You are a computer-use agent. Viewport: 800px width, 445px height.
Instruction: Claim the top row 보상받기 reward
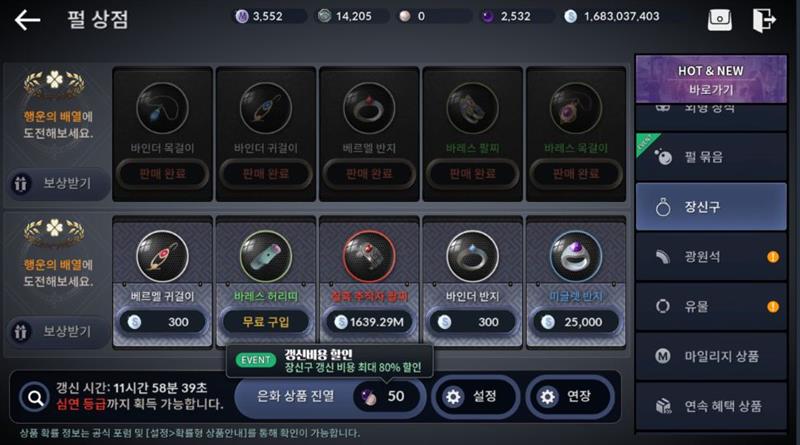point(58,183)
